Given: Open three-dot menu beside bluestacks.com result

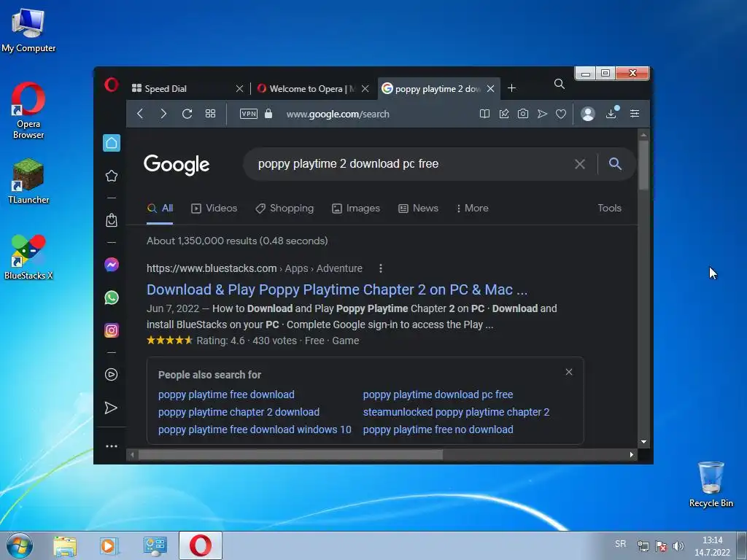Looking at the screenshot, I should [x=380, y=268].
